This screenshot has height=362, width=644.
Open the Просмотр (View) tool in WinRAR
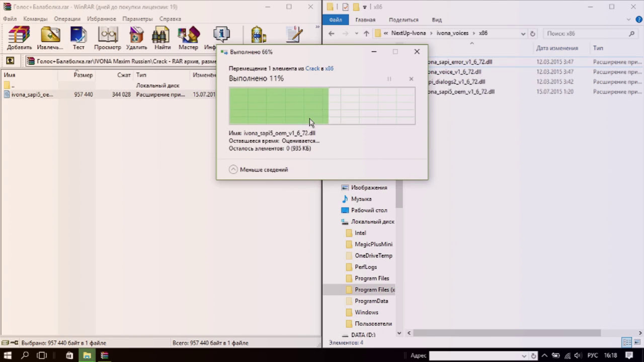(107, 38)
